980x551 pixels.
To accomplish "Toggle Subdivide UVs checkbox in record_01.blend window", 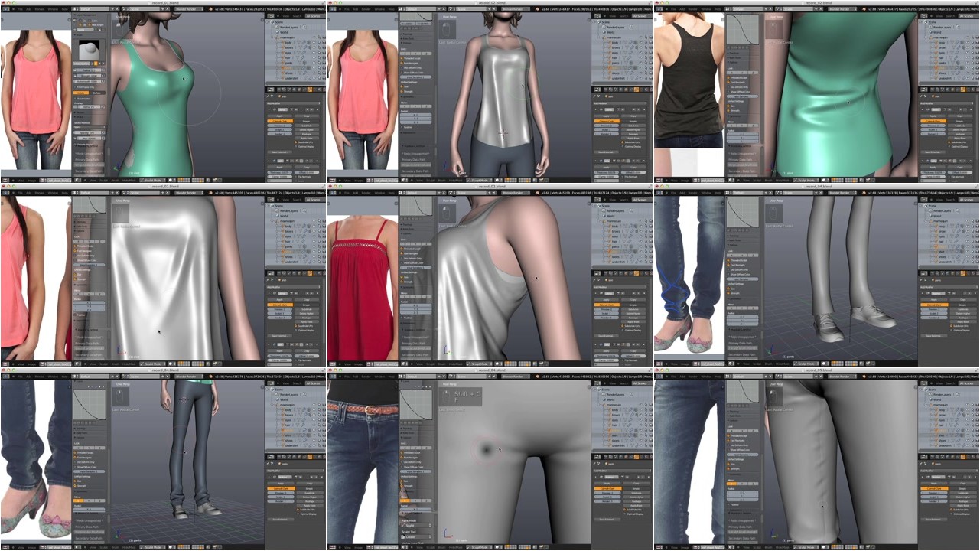I will [296, 142].
